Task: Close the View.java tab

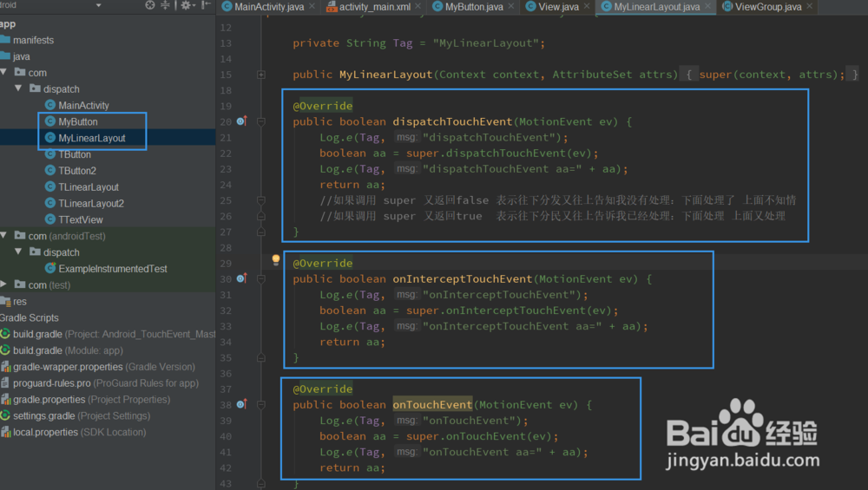Action: point(587,6)
